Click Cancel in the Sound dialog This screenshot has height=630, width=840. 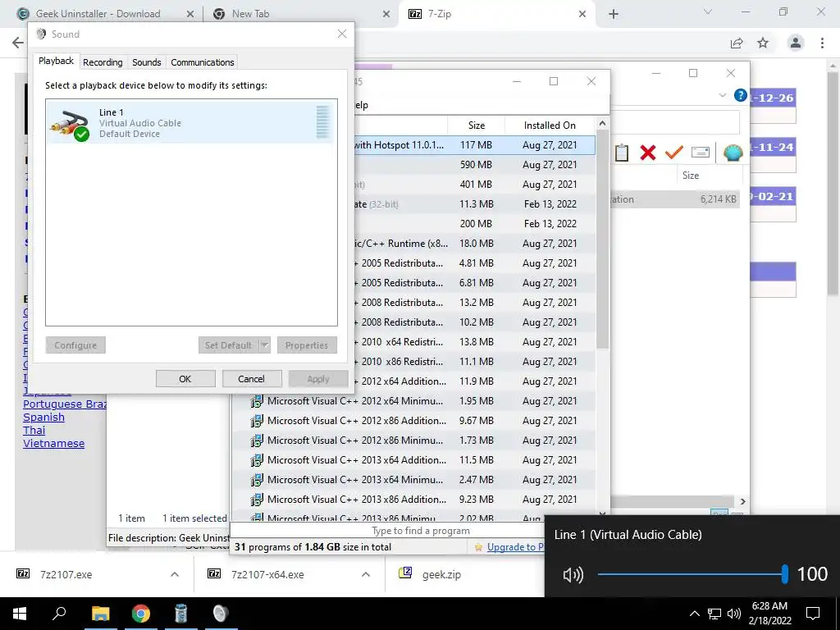[251, 379]
